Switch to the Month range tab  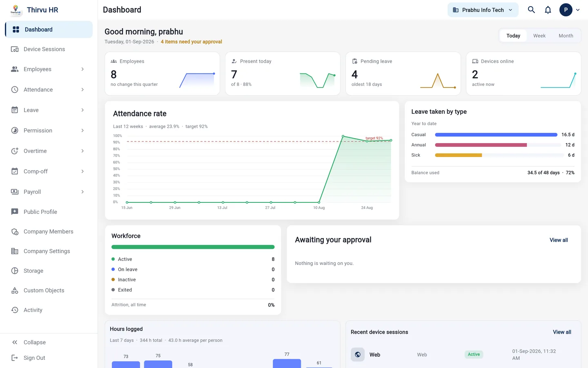tap(566, 36)
